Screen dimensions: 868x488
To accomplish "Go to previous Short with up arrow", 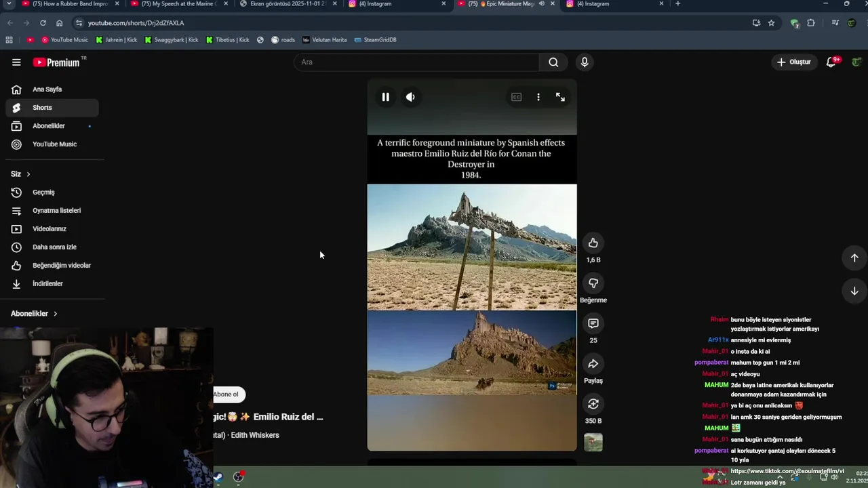I will (x=854, y=258).
